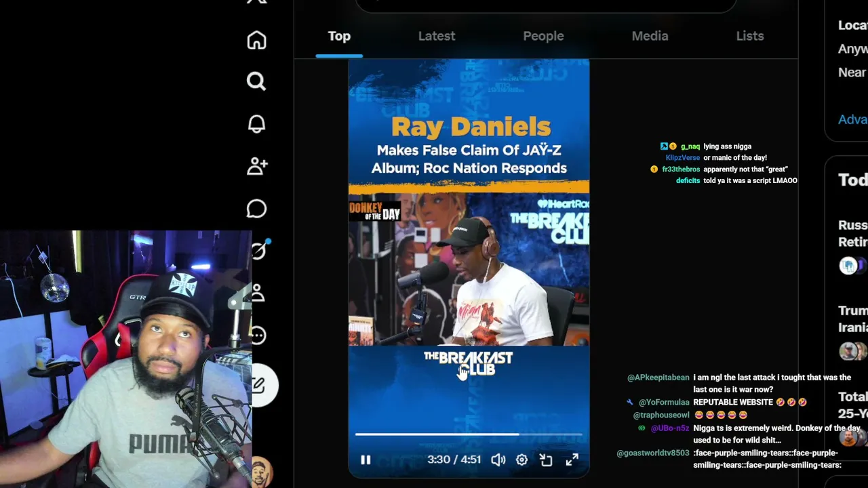This screenshot has width=868, height=488.
Task: Click the KlipzVerse chat username
Action: point(682,158)
